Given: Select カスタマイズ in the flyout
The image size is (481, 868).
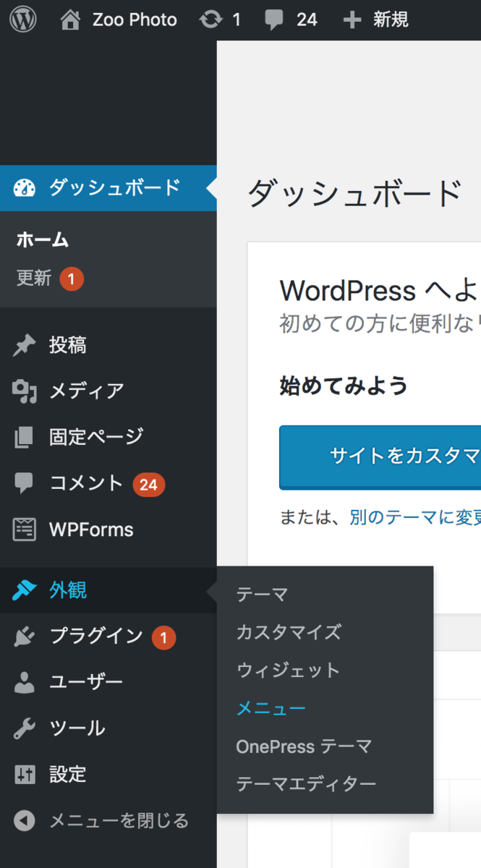Looking at the screenshot, I should 289,632.
